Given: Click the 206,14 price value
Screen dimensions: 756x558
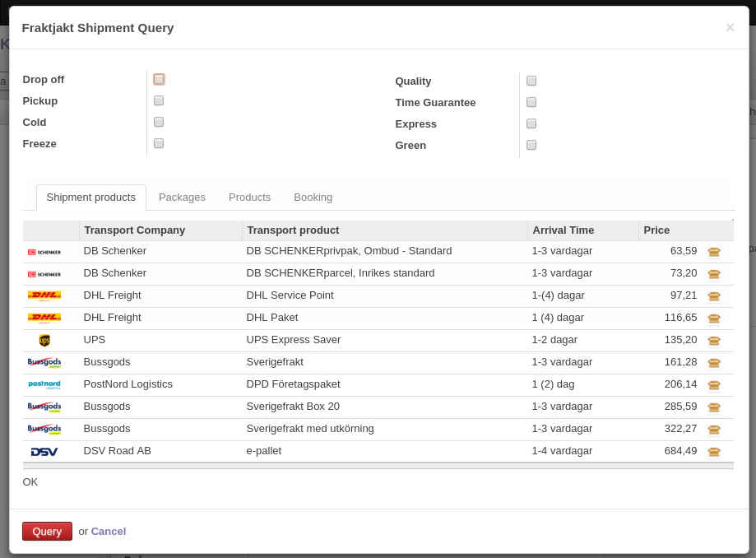Looking at the screenshot, I should 680,384.
